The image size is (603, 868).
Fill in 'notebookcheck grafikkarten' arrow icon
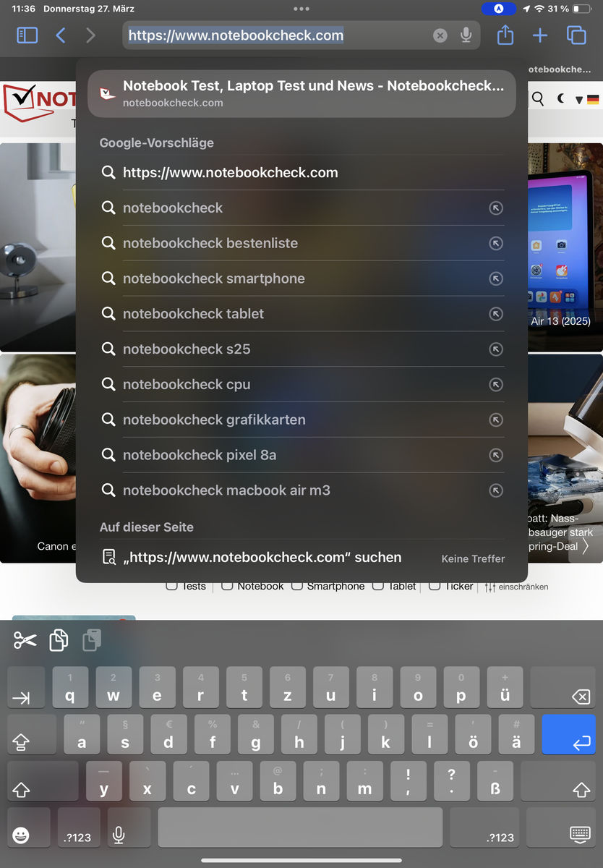tap(496, 420)
